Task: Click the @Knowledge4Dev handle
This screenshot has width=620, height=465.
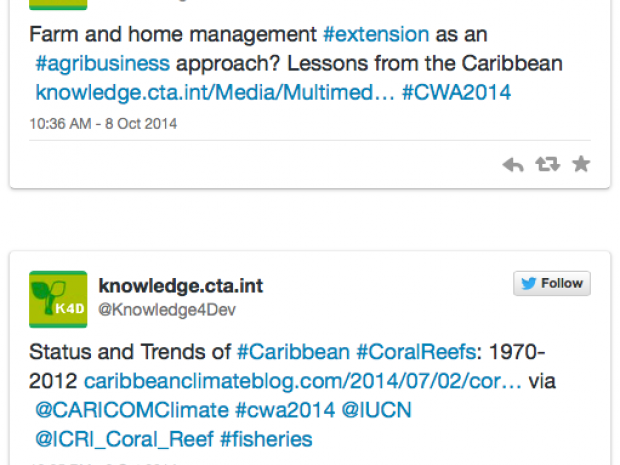Action: click(166, 310)
